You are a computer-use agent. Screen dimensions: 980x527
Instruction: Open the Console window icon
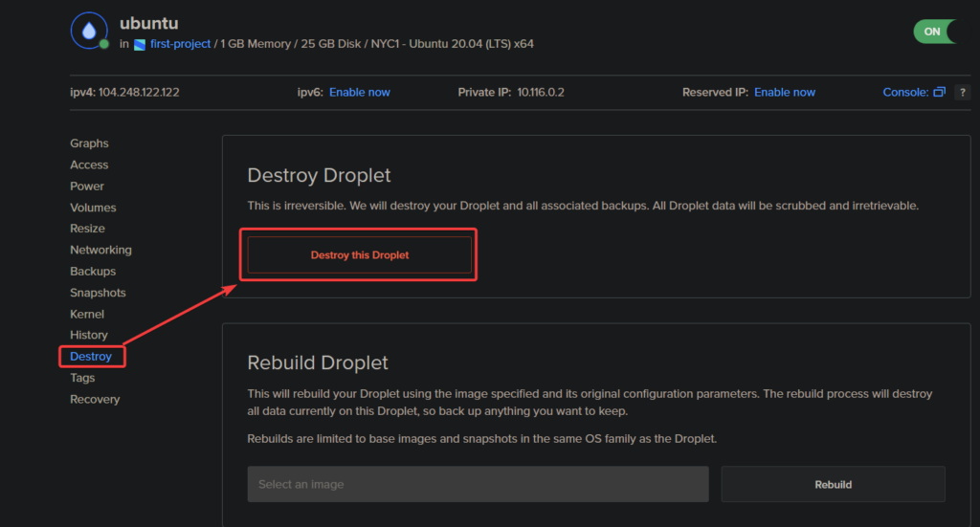coord(939,93)
